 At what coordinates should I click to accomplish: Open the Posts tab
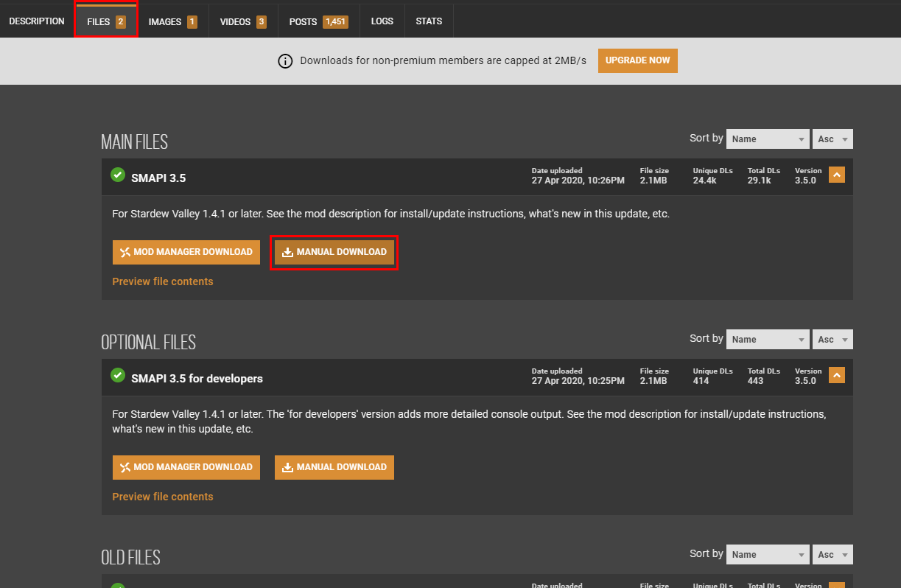coord(318,22)
